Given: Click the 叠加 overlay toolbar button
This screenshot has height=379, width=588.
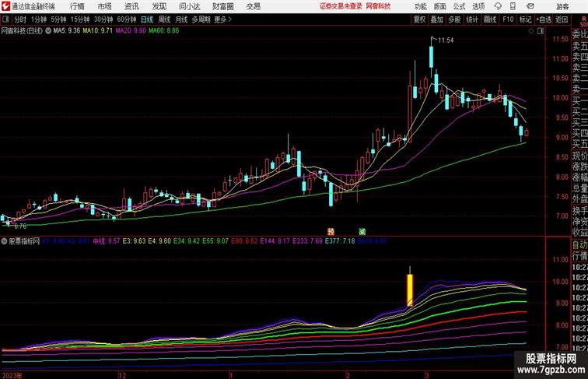Looking at the screenshot, I should (x=437, y=19).
